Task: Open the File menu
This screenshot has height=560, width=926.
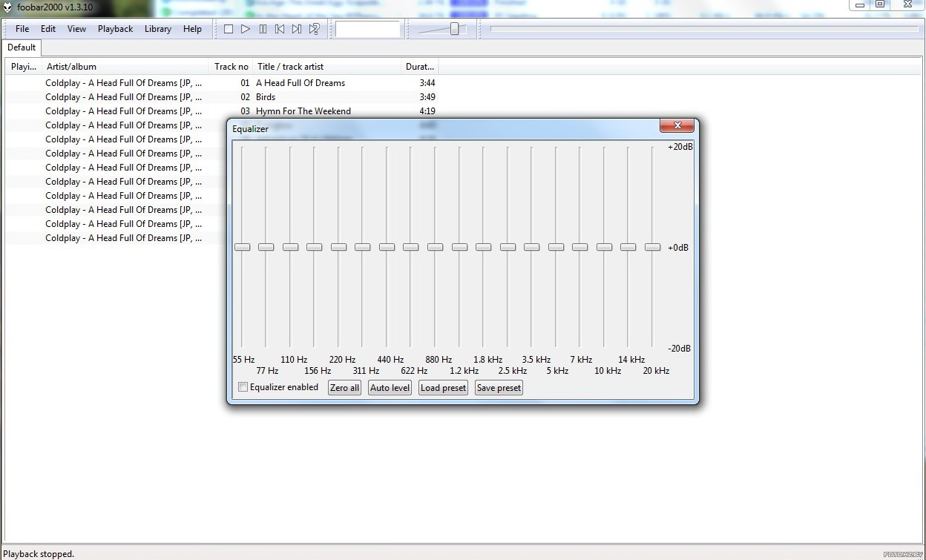Action: coord(22,29)
